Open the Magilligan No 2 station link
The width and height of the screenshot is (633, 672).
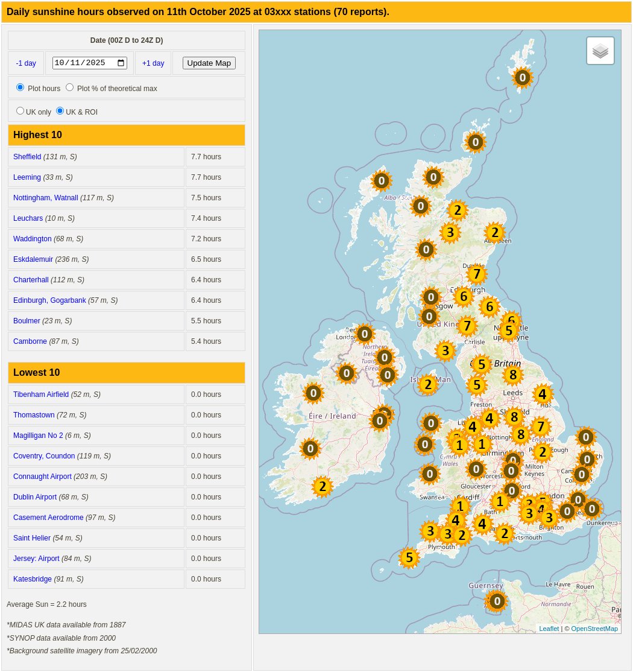point(38,436)
